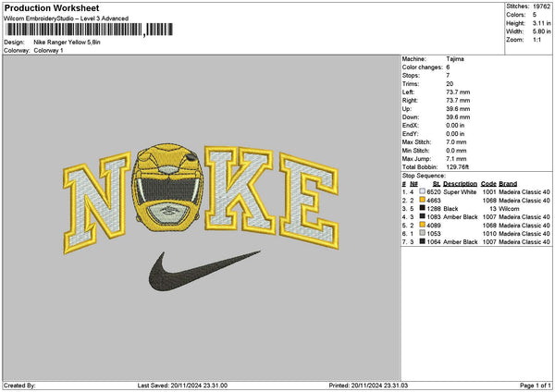Image resolution: width=555 pixels, height=392 pixels.
Task: Click the Height value 3.11 in
Action: (x=541, y=23)
